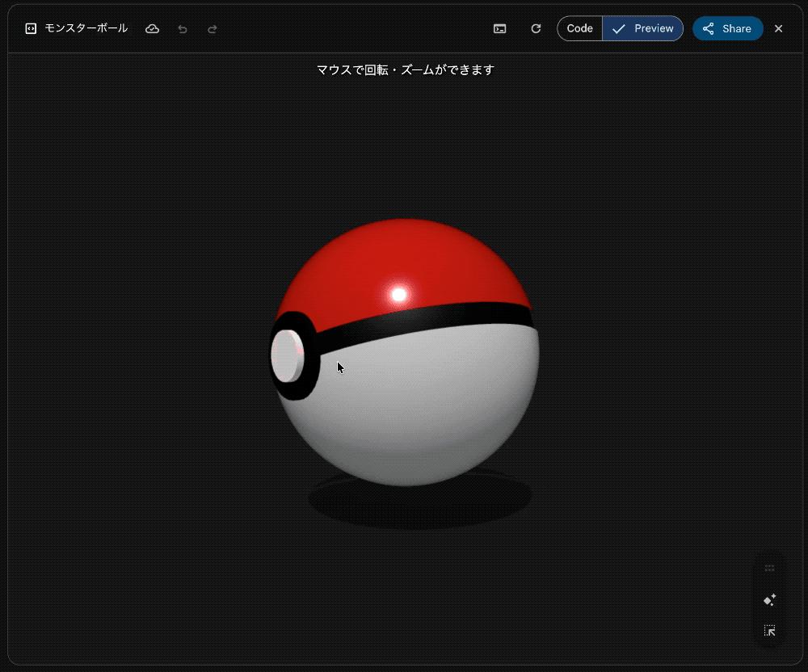Open the console panel icon
Image resolution: width=808 pixels, height=672 pixels.
(500, 28)
